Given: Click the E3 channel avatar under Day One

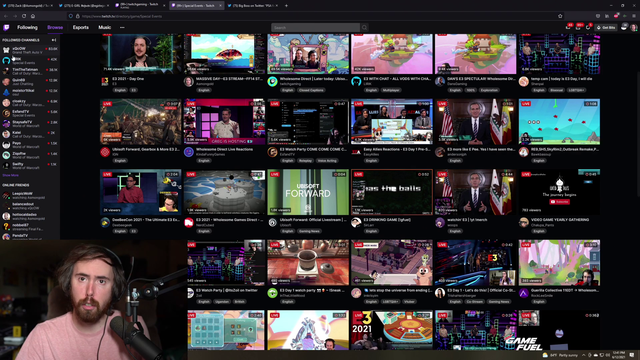Looking at the screenshot, I should pyautogui.click(x=105, y=81).
